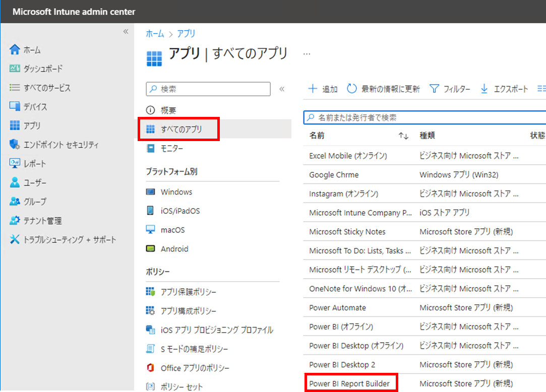The width and height of the screenshot is (546, 392).
Task: Click the アプリ構成ポリシー icon
Action: click(150, 310)
